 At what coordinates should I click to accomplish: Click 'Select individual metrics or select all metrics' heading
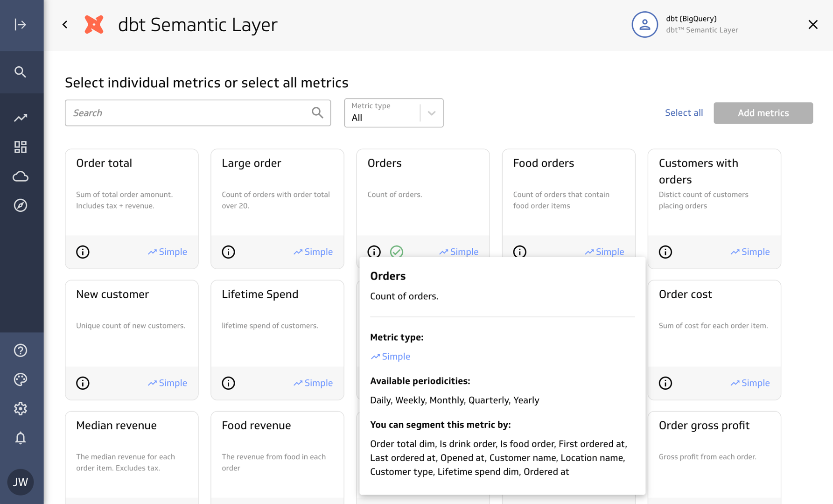(207, 83)
